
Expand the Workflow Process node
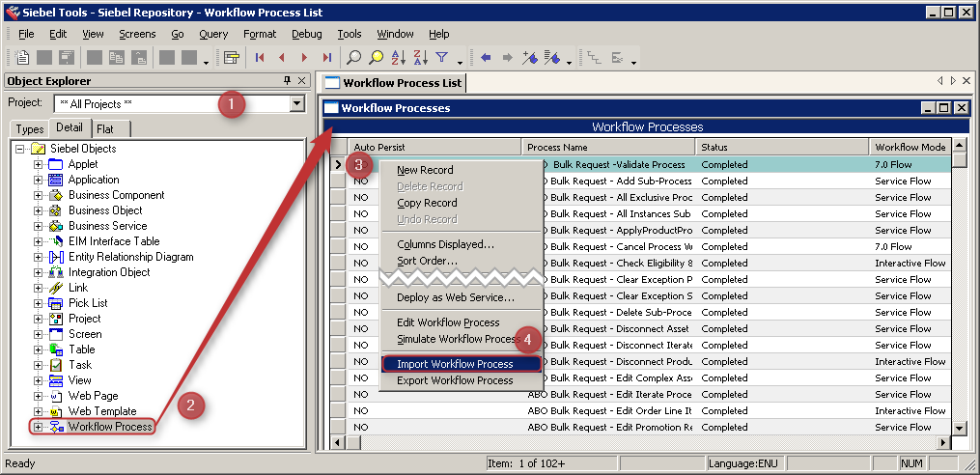coord(38,427)
